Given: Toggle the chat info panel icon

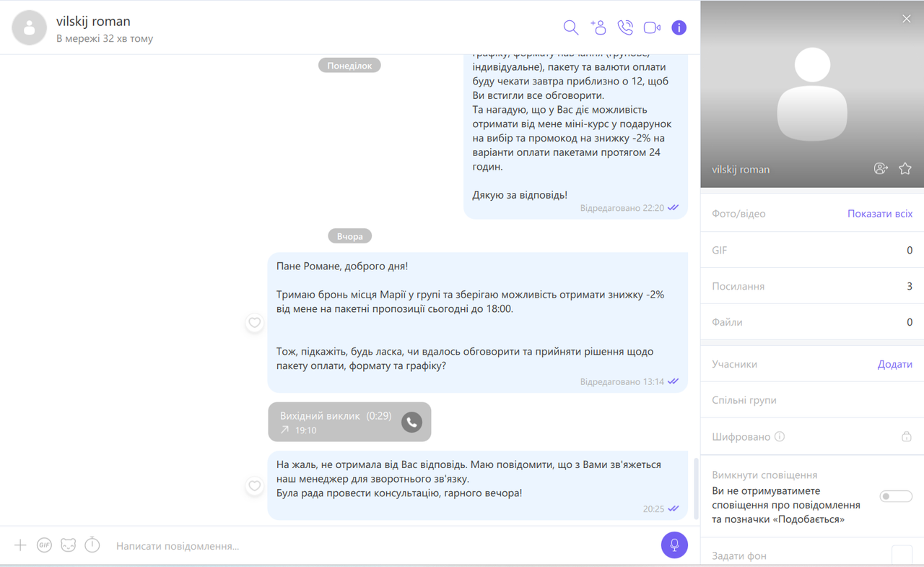Looking at the screenshot, I should pyautogui.click(x=679, y=27).
